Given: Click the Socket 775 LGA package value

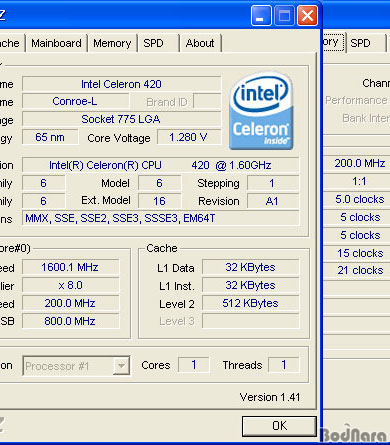Looking at the screenshot, I should (121, 119).
